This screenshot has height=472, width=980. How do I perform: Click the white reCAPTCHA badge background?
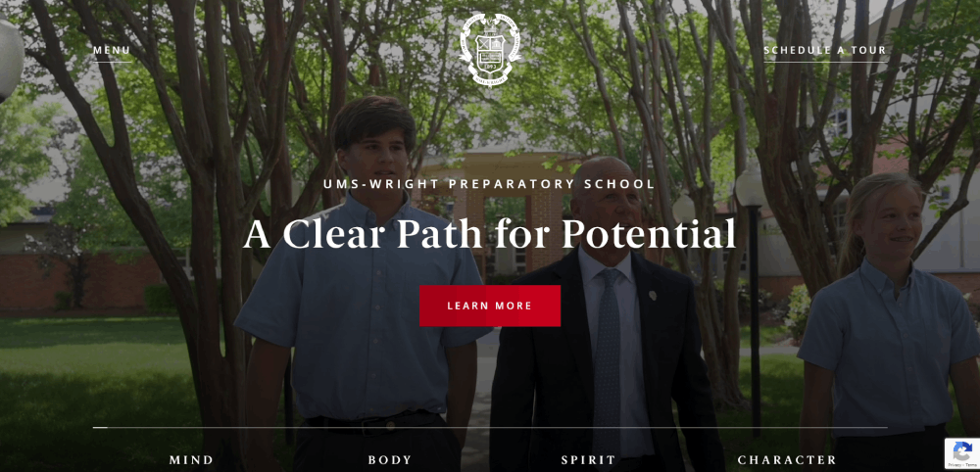click(x=962, y=454)
